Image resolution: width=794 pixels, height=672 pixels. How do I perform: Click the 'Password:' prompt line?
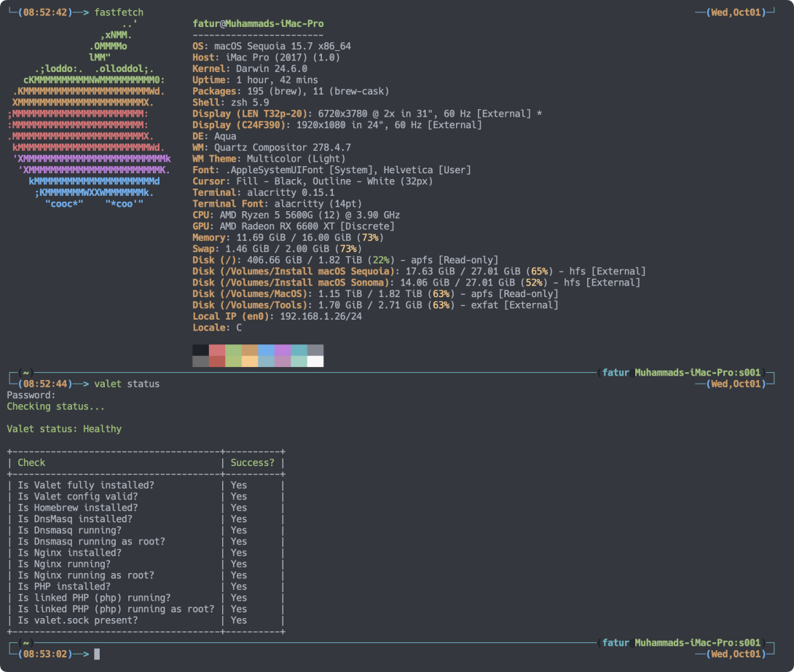[31, 395]
